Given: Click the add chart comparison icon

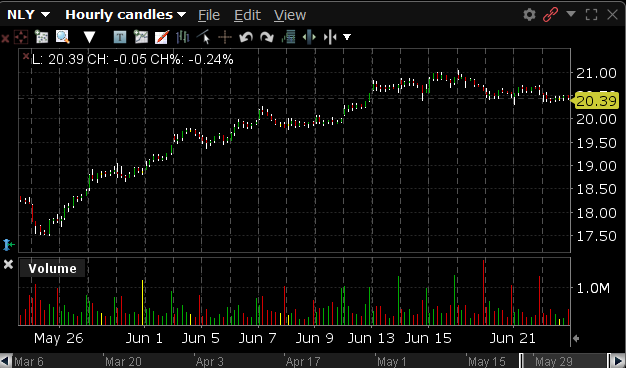Looking at the screenshot, I should pos(141,37).
